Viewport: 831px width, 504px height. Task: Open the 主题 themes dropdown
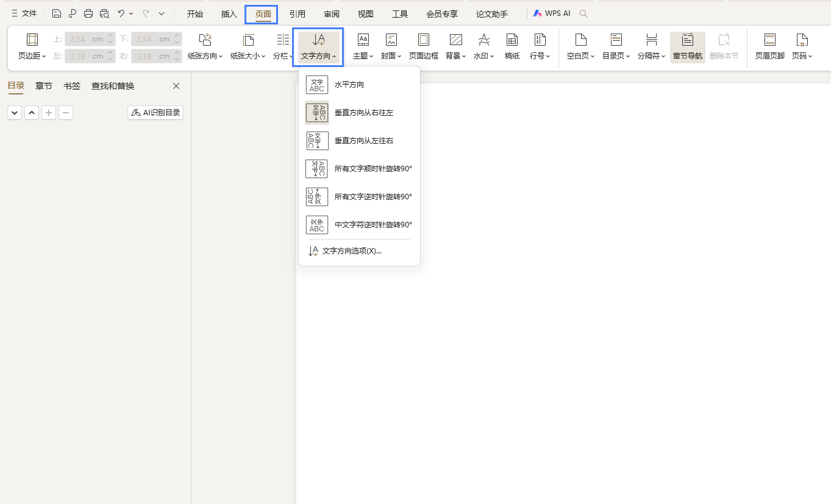[363, 48]
